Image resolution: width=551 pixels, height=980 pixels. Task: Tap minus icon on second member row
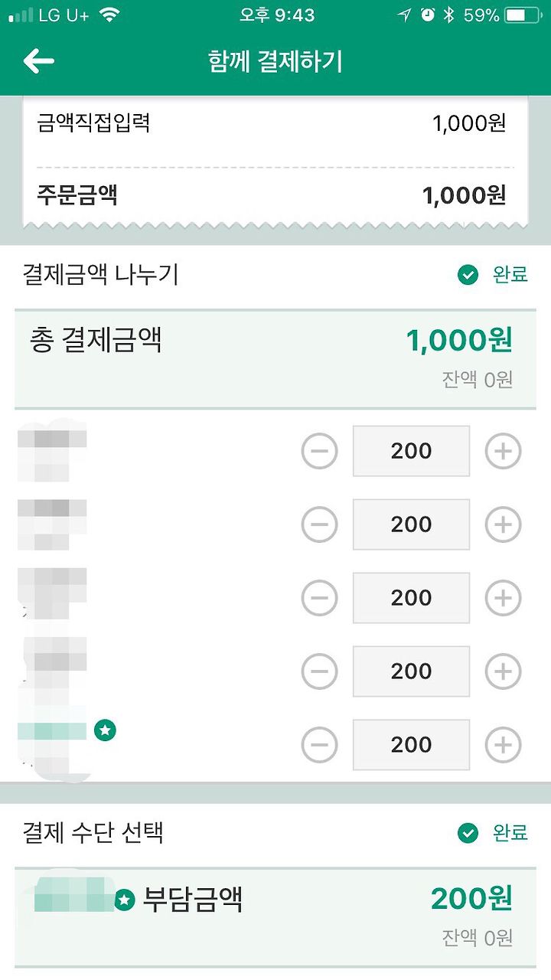pos(319,524)
